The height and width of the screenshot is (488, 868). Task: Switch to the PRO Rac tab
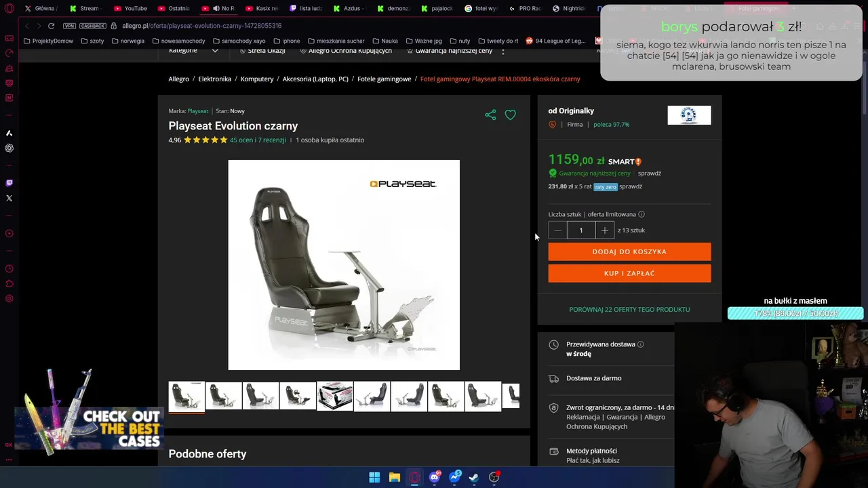526,8
